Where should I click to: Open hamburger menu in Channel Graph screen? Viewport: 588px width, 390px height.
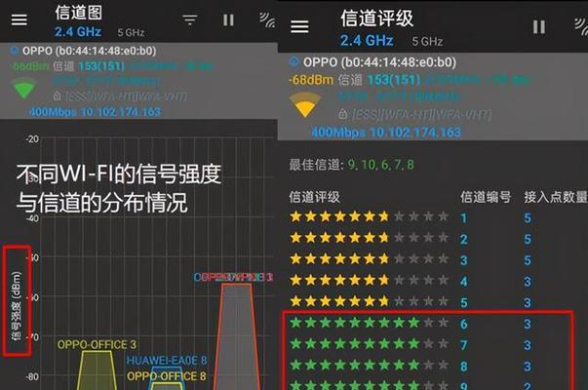(x=20, y=19)
